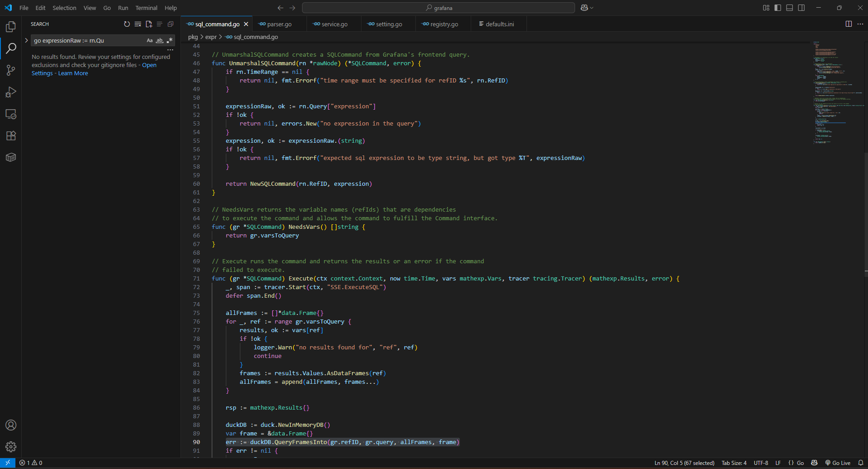Toggle the primary side bar visibility

point(778,8)
